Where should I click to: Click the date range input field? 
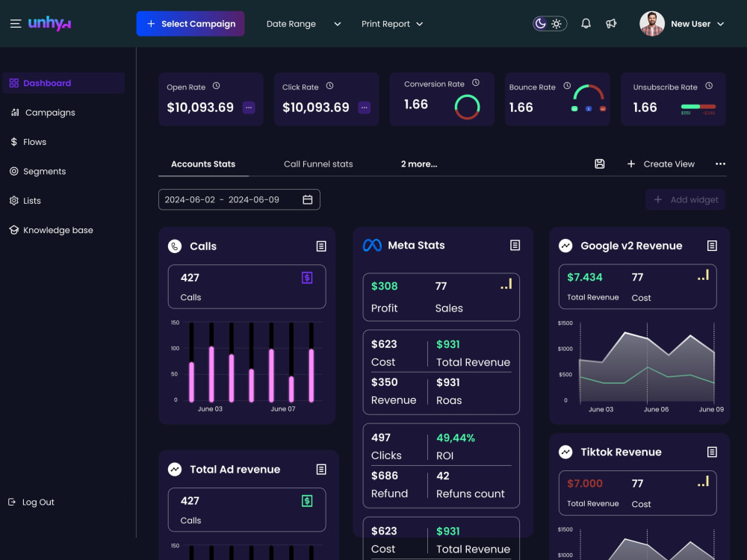coord(239,199)
